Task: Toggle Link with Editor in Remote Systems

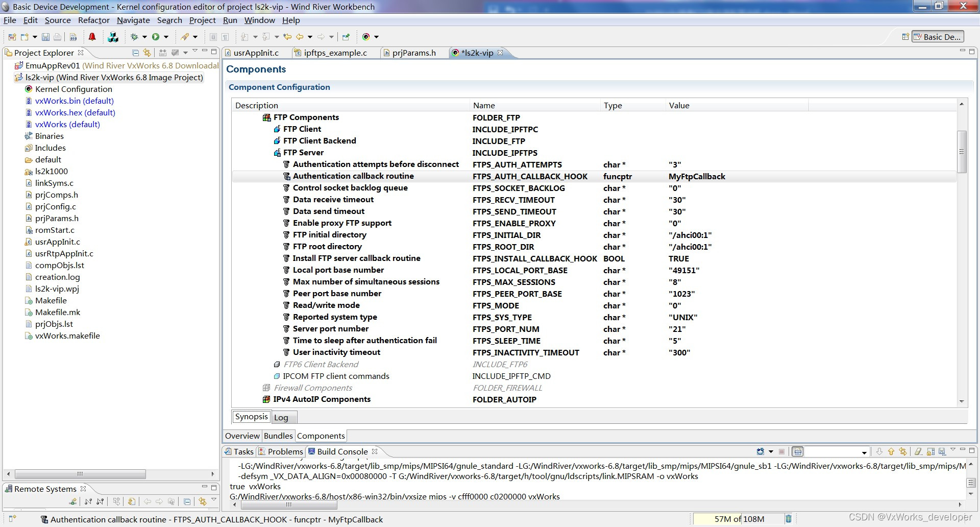Action: (x=202, y=501)
